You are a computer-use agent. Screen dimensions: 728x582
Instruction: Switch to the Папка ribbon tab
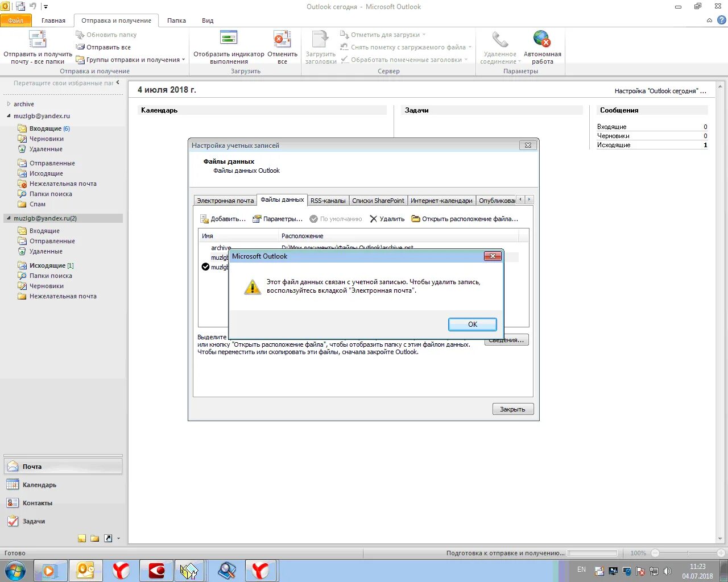176,20
